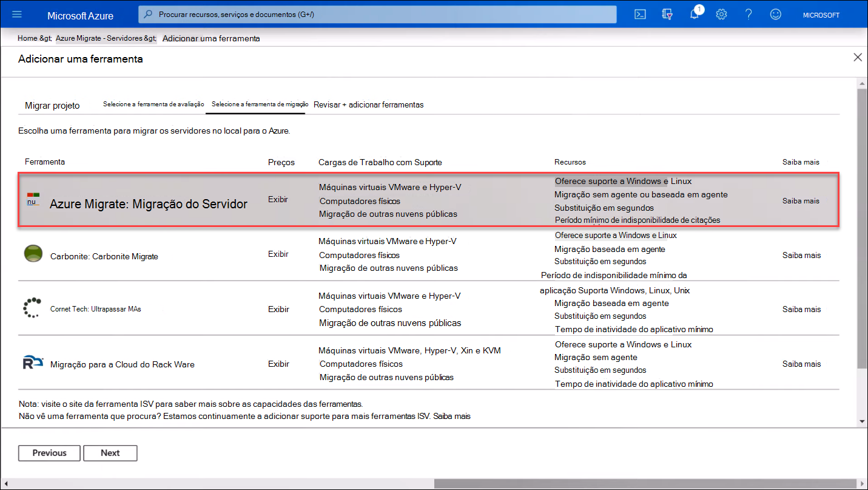Close the Adicionar uma ferramenta panel
The height and width of the screenshot is (490, 868).
coord(858,57)
